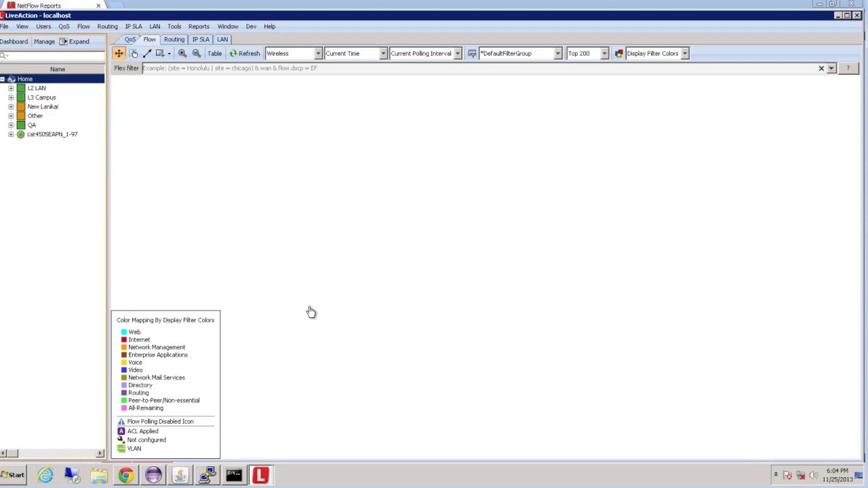Click the ACL Applied legend icon
Viewport: 868px width, 488px height.
click(x=121, y=431)
